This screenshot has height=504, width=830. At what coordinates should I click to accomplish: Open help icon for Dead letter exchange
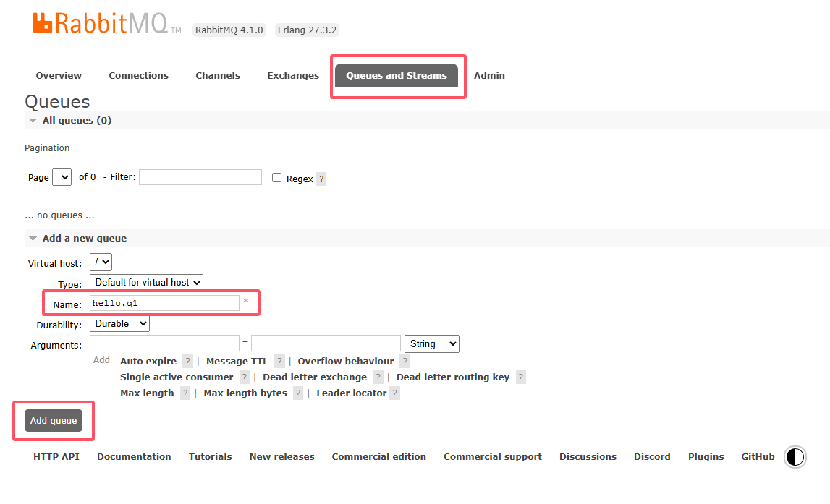(378, 377)
